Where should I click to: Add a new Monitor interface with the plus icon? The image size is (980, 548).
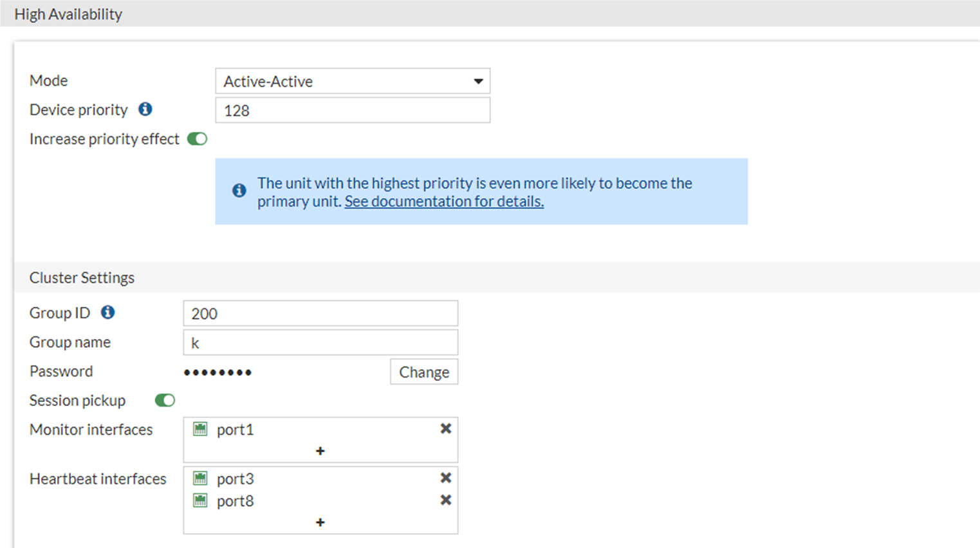tap(320, 451)
